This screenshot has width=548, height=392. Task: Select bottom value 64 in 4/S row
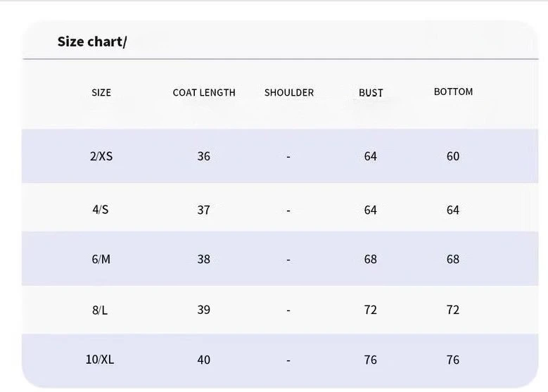(453, 210)
